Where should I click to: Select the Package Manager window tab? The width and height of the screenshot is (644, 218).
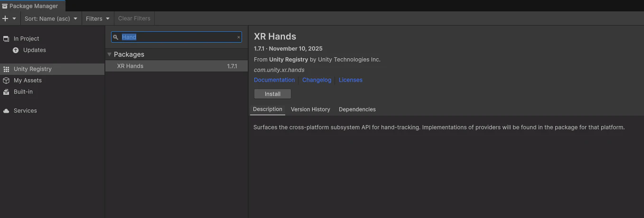(33, 6)
